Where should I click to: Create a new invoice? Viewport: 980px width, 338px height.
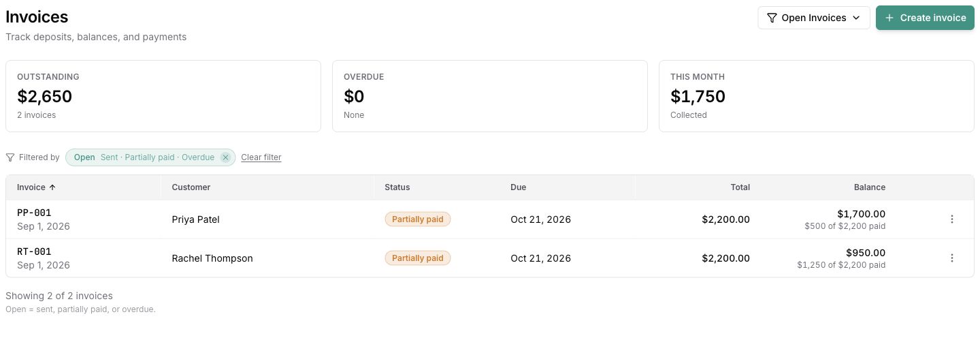pos(925,18)
